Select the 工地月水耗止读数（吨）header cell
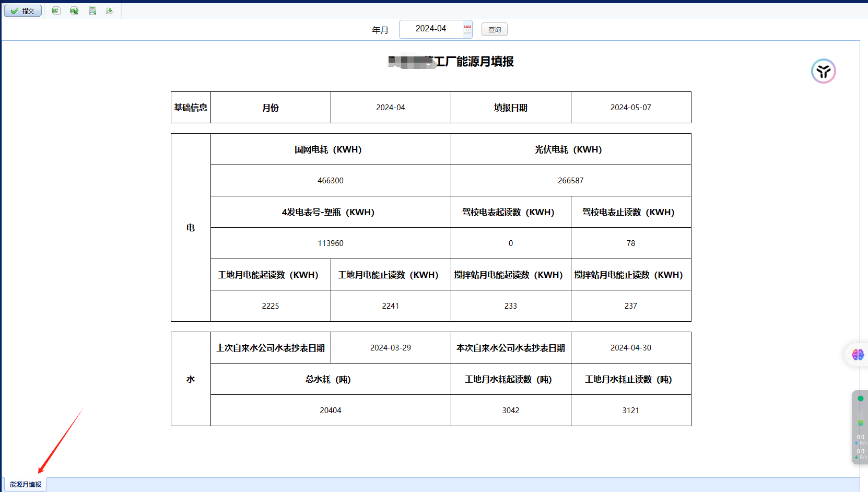 (631, 379)
